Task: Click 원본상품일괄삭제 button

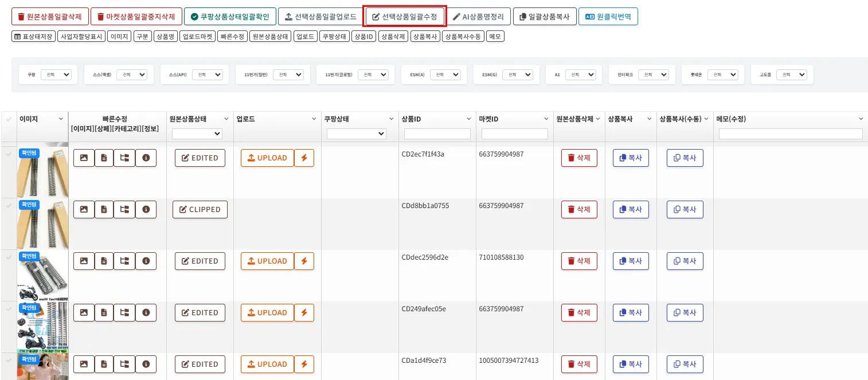Action: click(x=49, y=17)
